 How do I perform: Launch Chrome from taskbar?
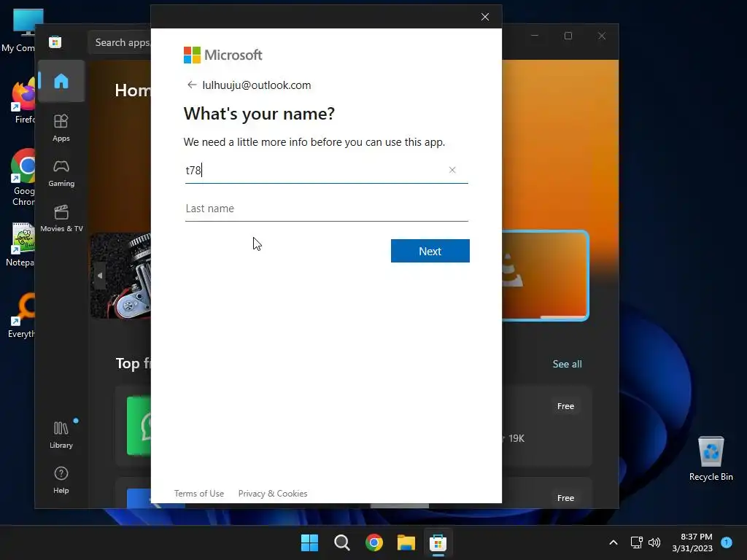click(374, 542)
